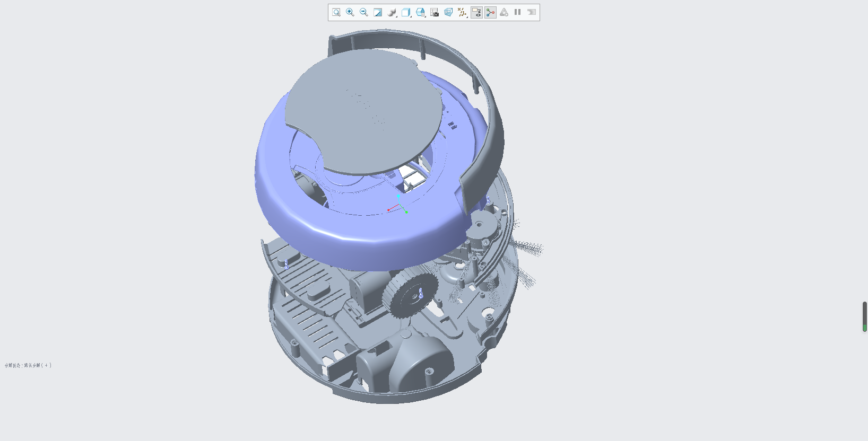Viewport: 868px width, 441px height.
Task: Toggle the Annotation Display eye button
Action: click(x=476, y=12)
